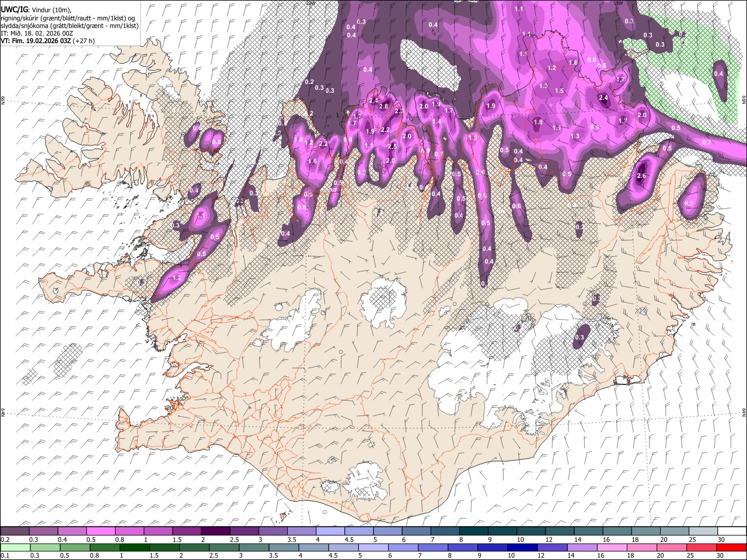Image resolution: width=747 pixels, height=560 pixels.
Task: Pick bright red bottom-row swatch after 30
Action: coord(732,547)
